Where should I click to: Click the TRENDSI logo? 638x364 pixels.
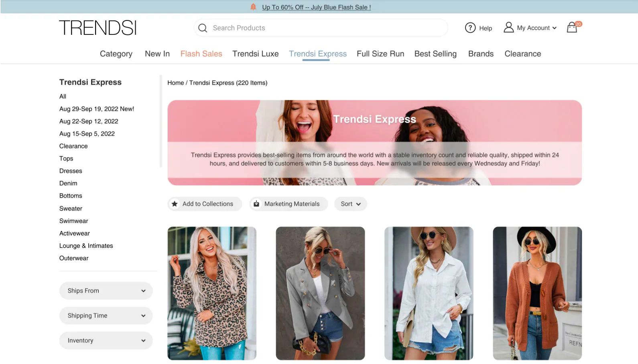(98, 28)
